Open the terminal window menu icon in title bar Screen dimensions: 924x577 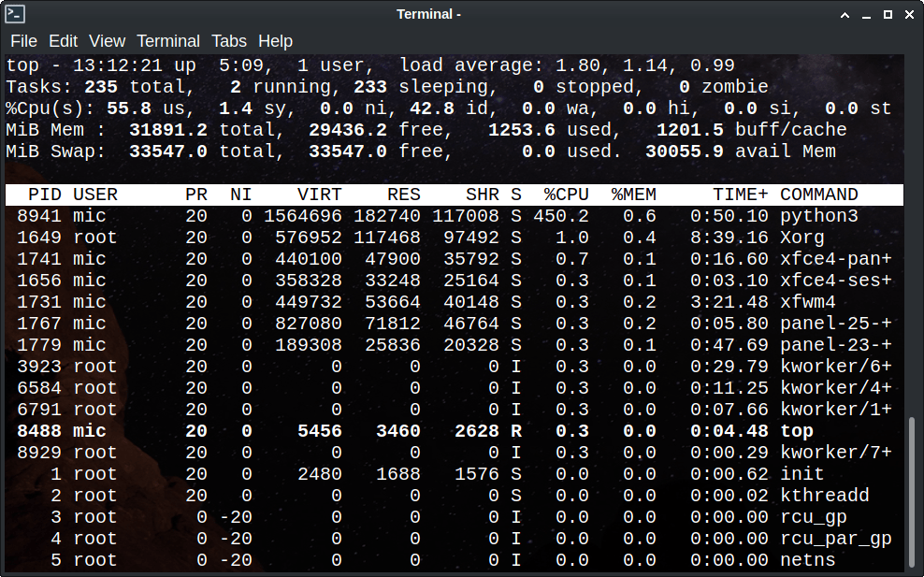(x=15, y=14)
